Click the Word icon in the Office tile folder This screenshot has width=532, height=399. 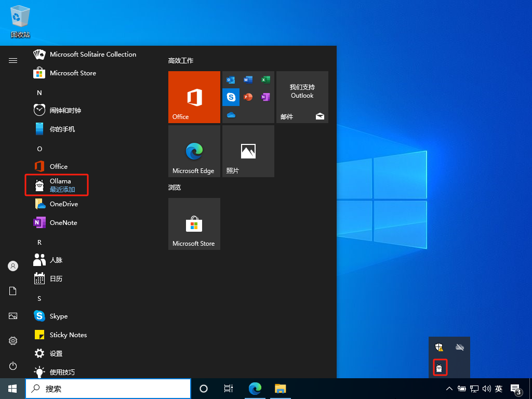click(x=248, y=79)
